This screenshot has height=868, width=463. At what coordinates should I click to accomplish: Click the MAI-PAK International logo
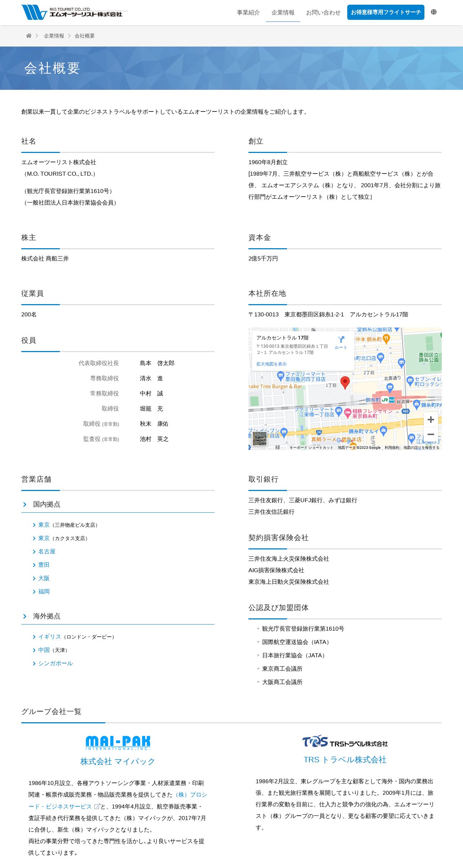coord(118,743)
